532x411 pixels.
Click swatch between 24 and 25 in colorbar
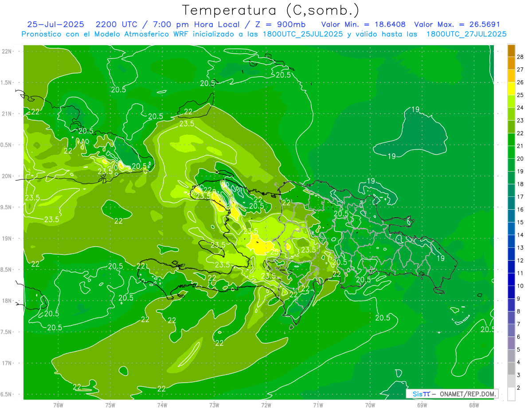pyautogui.click(x=511, y=102)
